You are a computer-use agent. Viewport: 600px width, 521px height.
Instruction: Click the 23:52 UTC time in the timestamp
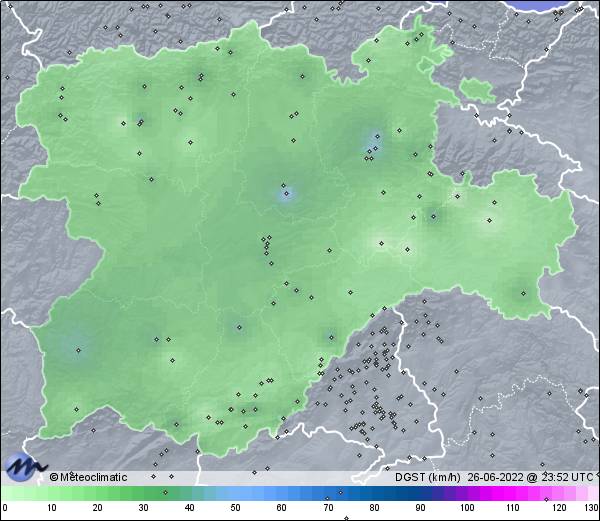[x=565, y=477]
